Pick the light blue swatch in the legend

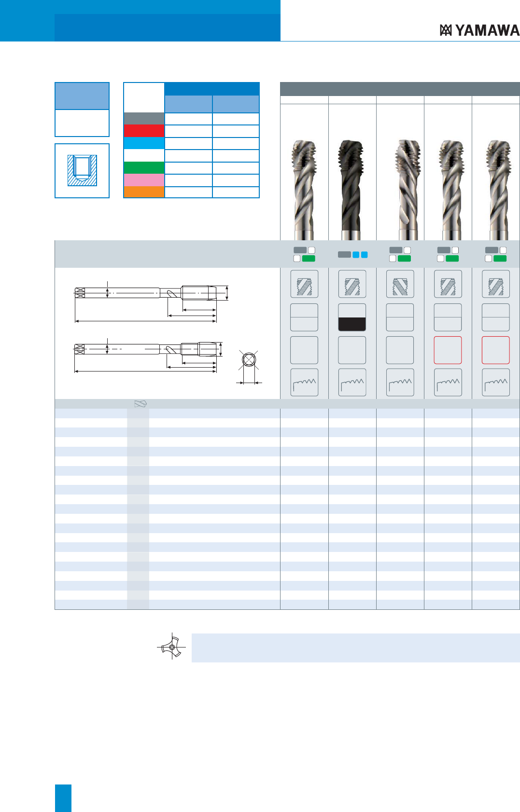pos(144,143)
